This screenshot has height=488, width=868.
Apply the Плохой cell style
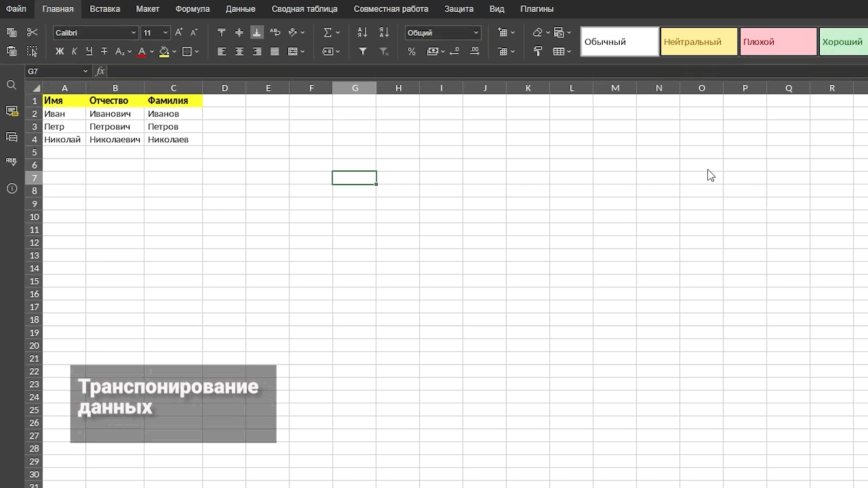pos(778,42)
